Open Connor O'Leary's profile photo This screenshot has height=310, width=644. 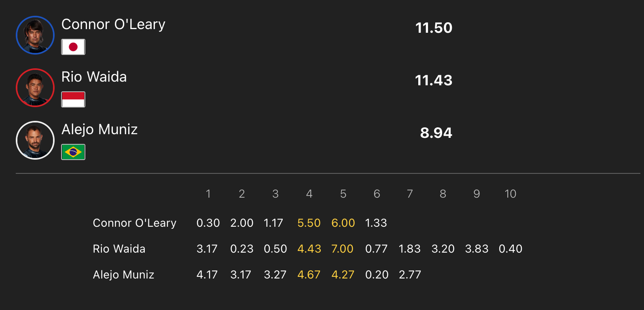coord(35,35)
